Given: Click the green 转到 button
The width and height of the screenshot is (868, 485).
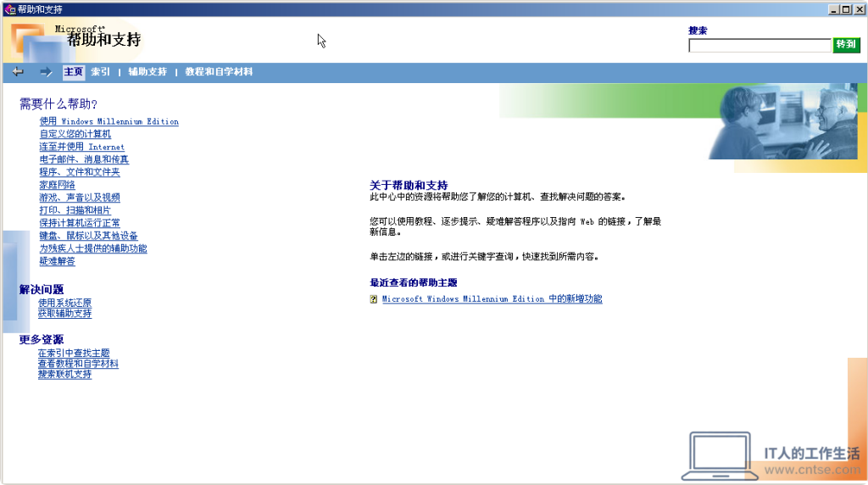Looking at the screenshot, I should point(846,45).
